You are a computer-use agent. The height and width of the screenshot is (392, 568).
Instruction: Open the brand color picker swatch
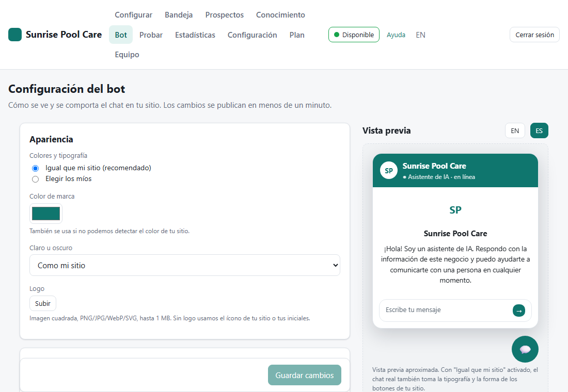point(46,214)
